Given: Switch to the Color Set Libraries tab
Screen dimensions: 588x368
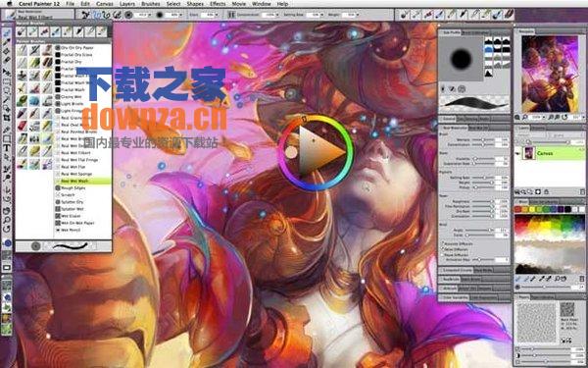Looking at the screenshot, I should [x=544, y=201].
